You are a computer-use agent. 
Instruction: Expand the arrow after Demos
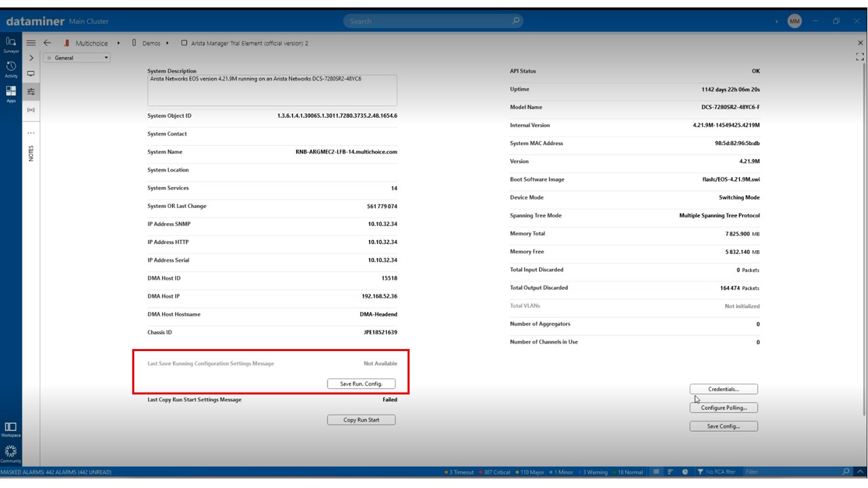pyautogui.click(x=167, y=43)
